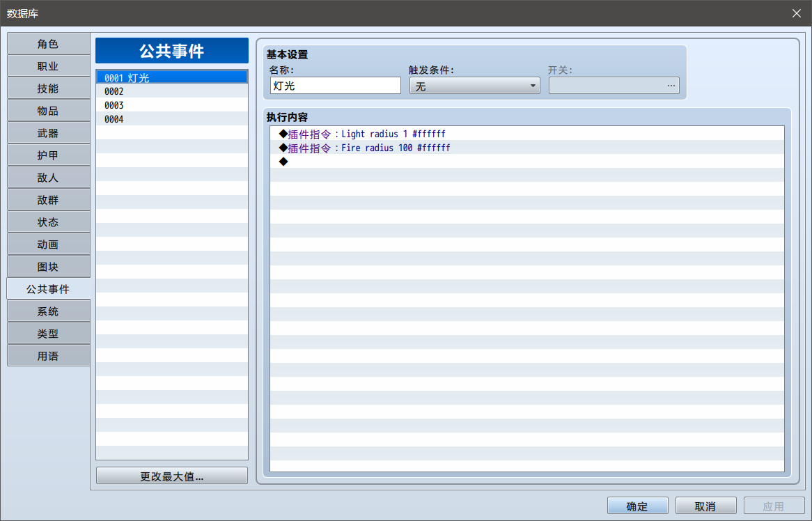
Task: Switch to the 图块 tab
Action: 48,267
